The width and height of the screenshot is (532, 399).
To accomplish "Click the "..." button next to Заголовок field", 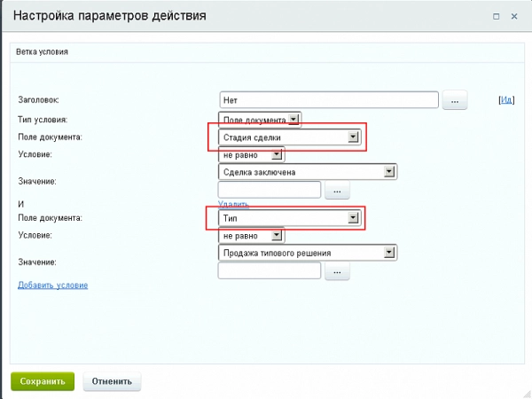I will 454,101.
